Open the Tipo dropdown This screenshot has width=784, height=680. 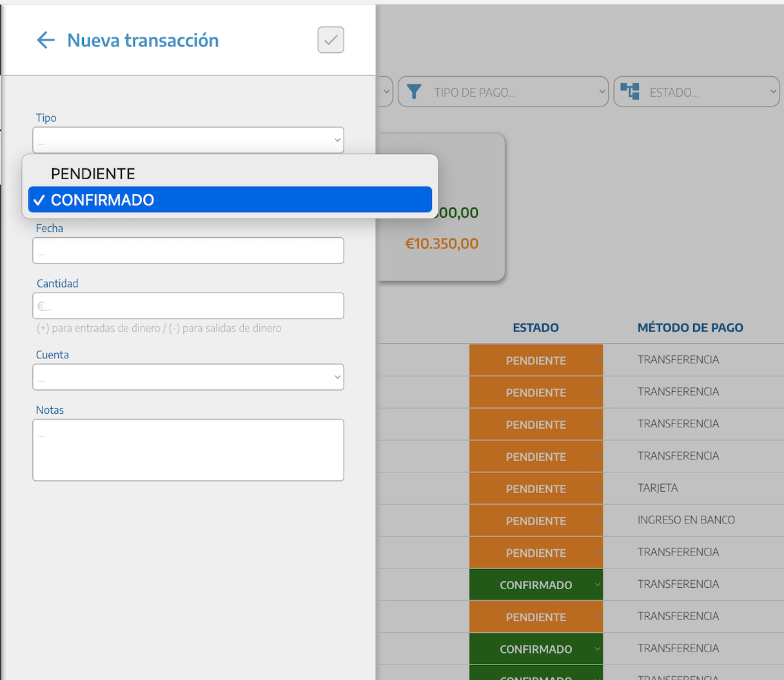188,140
